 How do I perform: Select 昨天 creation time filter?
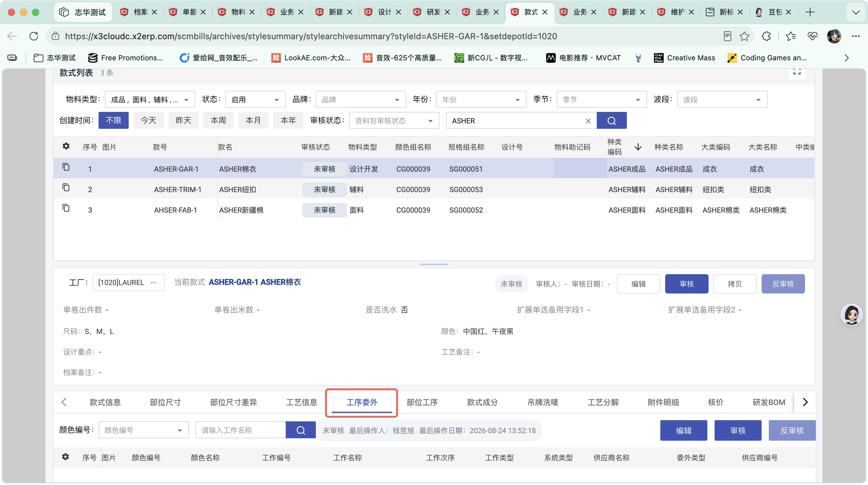click(x=184, y=120)
